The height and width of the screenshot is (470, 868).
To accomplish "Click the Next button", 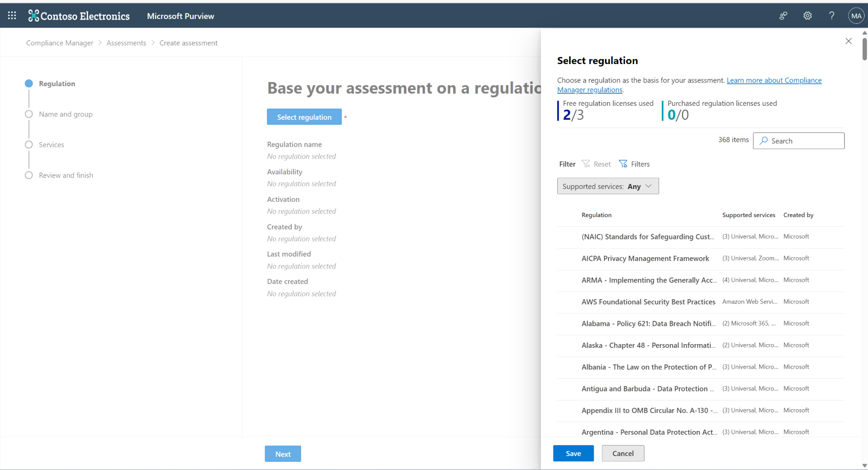I will point(283,454).
